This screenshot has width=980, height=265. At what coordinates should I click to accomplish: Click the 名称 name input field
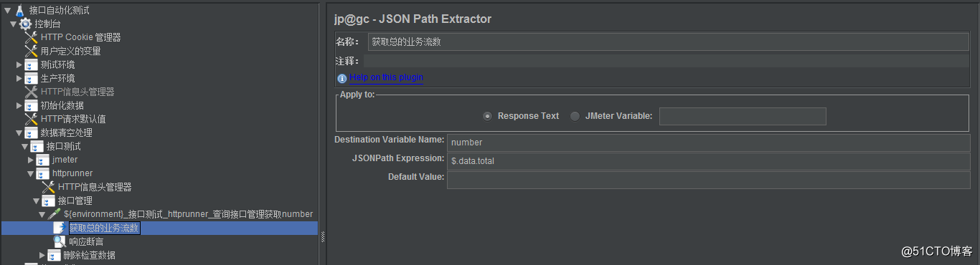point(668,42)
